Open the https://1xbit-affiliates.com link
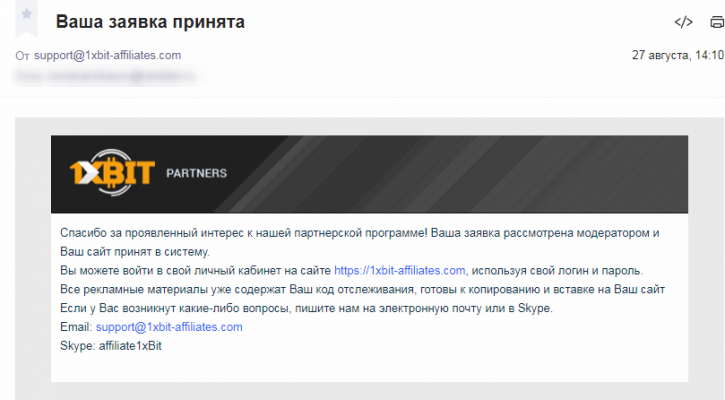Image resolution: width=725 pixels, height=400 pixels. pyautogui.click(x=399, y=271)
